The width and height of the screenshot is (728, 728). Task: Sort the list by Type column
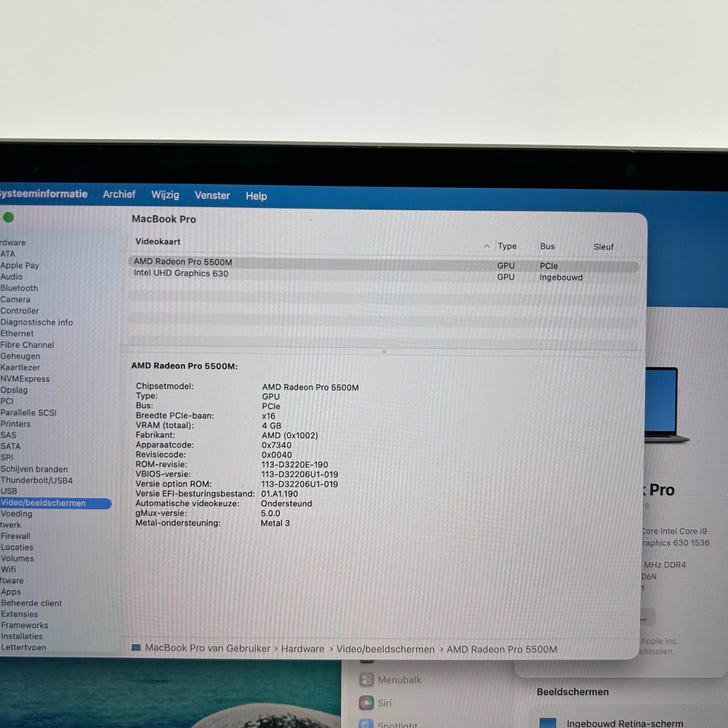tap(507, 246)
